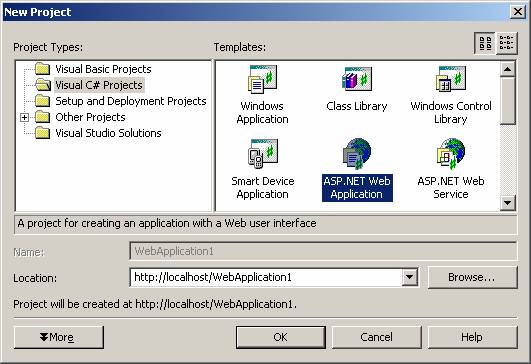This screenshot has height=364, width=531.
Task: Select the Windows Application template icon
Action: (x=262, y=80)
